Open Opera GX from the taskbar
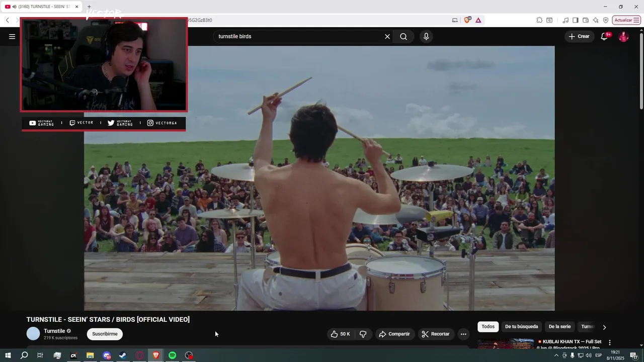This screenshot has height=362, width=644. [x=139, y=355]
